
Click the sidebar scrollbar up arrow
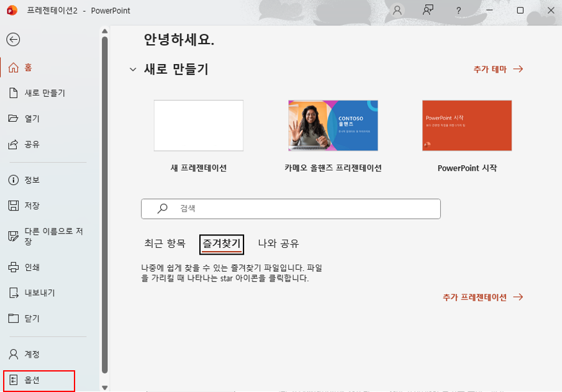click(x=105, y=31)
